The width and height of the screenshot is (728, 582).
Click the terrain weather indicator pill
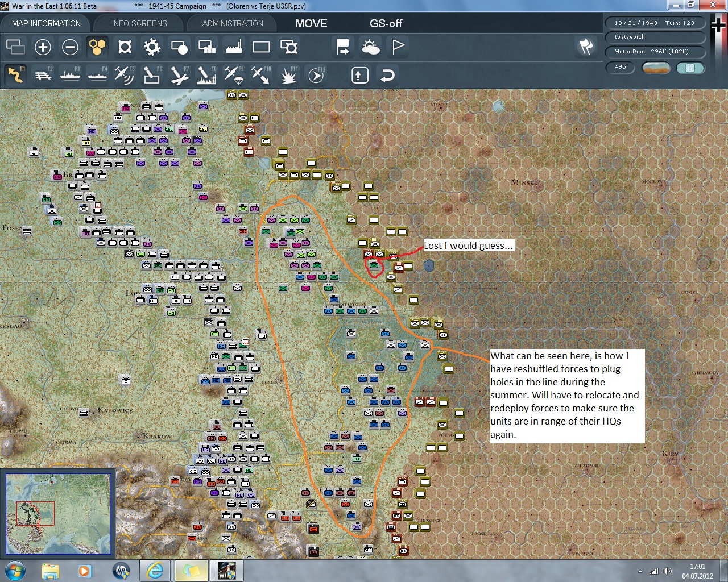656,68
